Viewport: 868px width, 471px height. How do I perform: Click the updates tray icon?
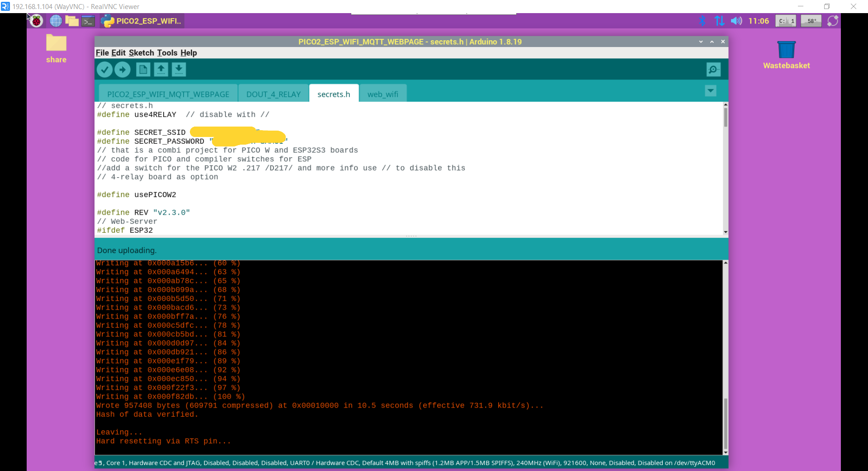click(x=833, y=21)
